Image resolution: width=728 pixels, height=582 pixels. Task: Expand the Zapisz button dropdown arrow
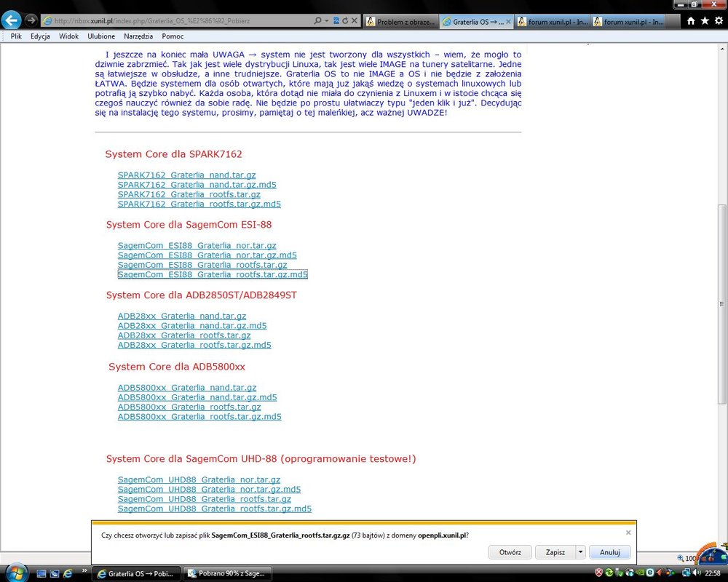pos(580,552)
